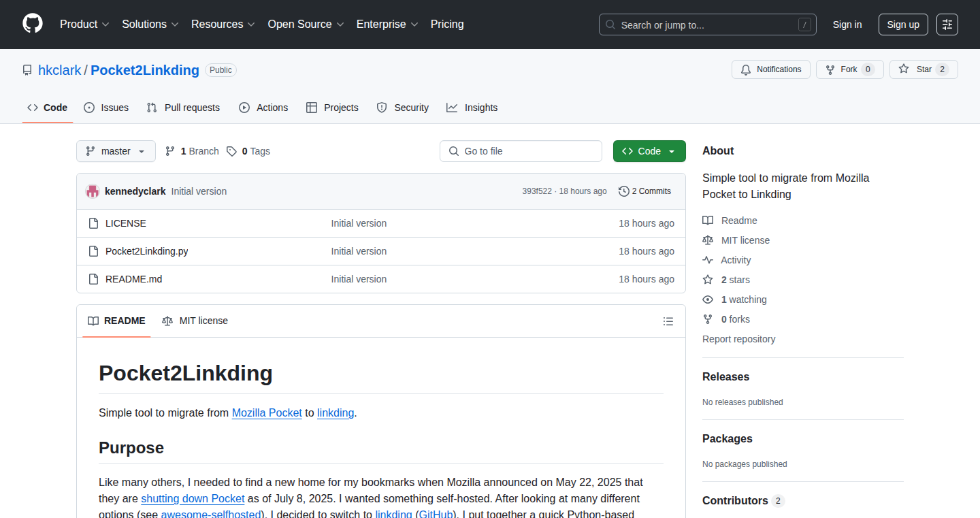980x518 pixels.
Task: Open the Pull requests tab
Action: 184,108
